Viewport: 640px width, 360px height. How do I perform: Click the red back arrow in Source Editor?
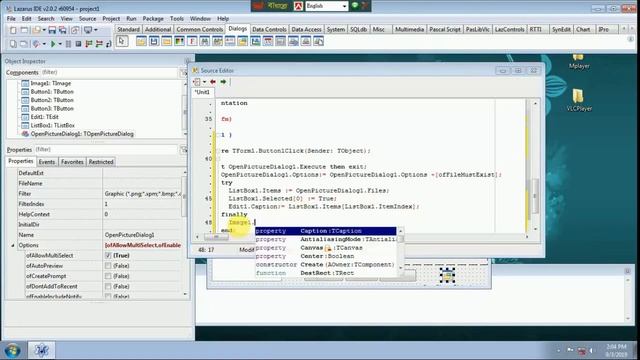[x=213, y=82]
